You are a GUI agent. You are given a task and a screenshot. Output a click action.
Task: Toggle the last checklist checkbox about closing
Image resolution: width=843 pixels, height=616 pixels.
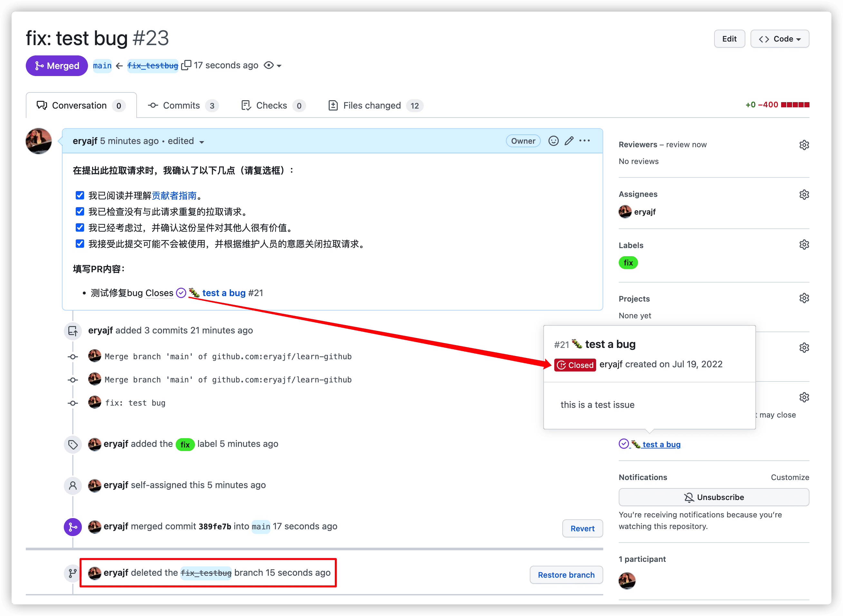click(80, 244)
